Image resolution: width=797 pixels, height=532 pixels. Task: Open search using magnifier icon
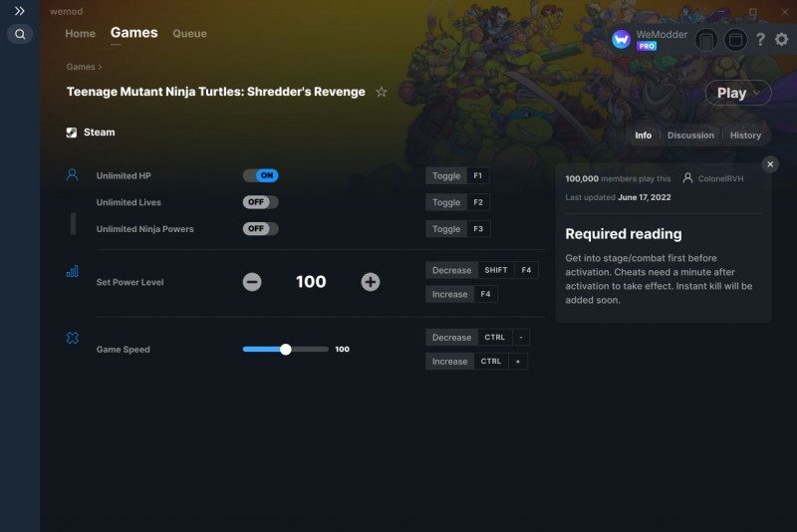(20, 34)
